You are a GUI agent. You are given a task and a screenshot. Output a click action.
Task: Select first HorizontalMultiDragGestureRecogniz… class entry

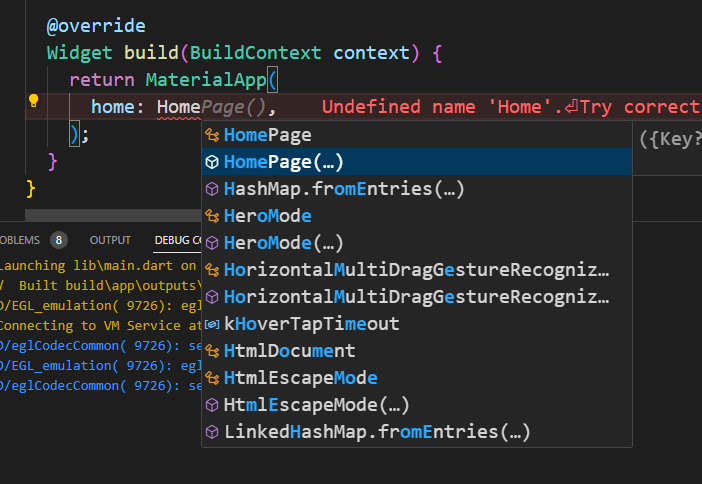coord(417,270)
